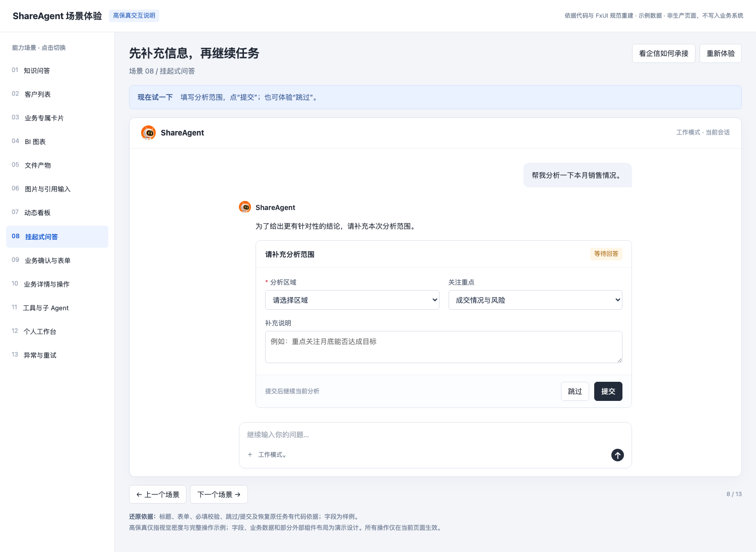Expand the 工作模式 selector under the chat input
The width and height of the screenshot is (756, 552).
[272, 455]
